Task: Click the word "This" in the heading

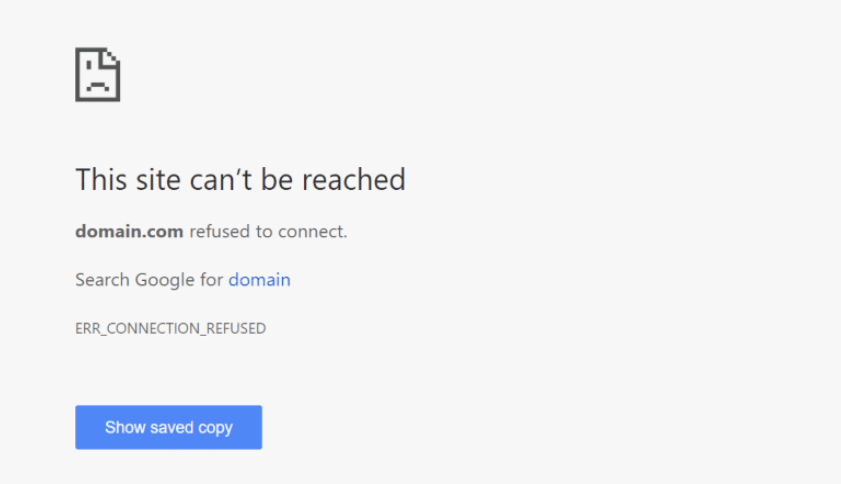Action: 101,179
